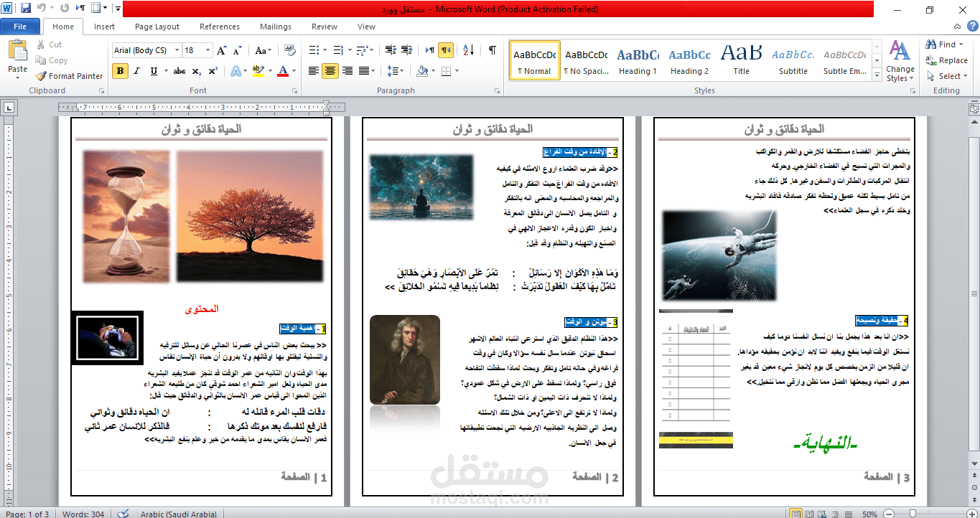Image resolution: width=980 pixels, height=518 pixels.
Task: Click the Copy command
Action: pyautogui.click(x=52, y=60)
